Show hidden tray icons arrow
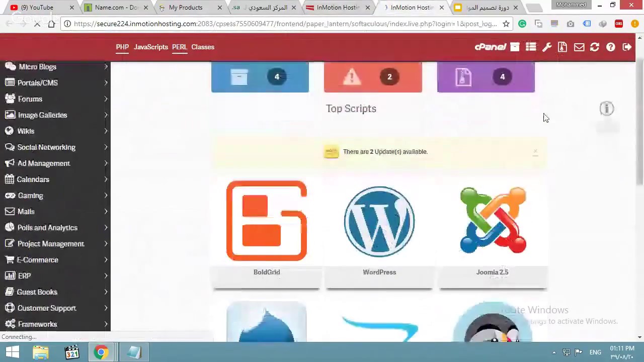This screenshot has width=644, height=362. (x=554, y=352)
